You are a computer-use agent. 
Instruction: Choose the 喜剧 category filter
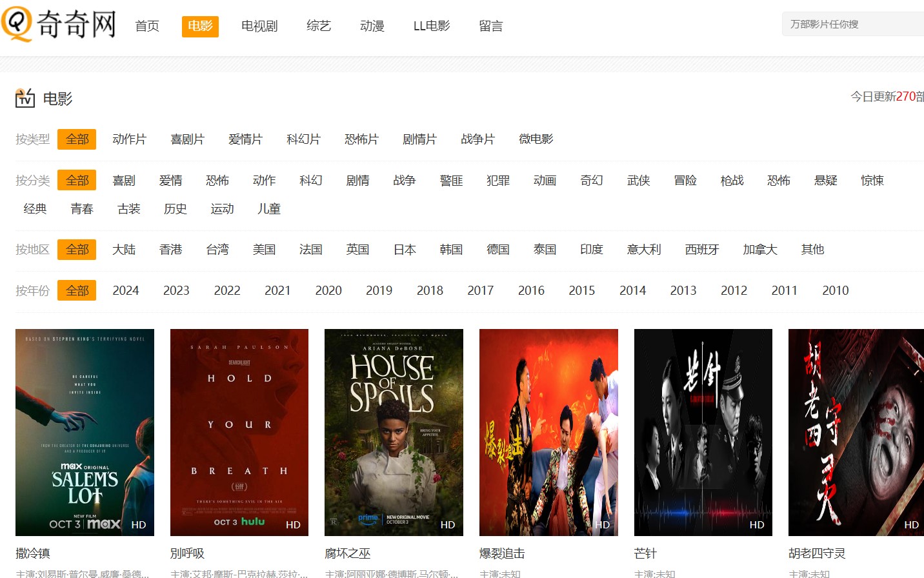124,181
